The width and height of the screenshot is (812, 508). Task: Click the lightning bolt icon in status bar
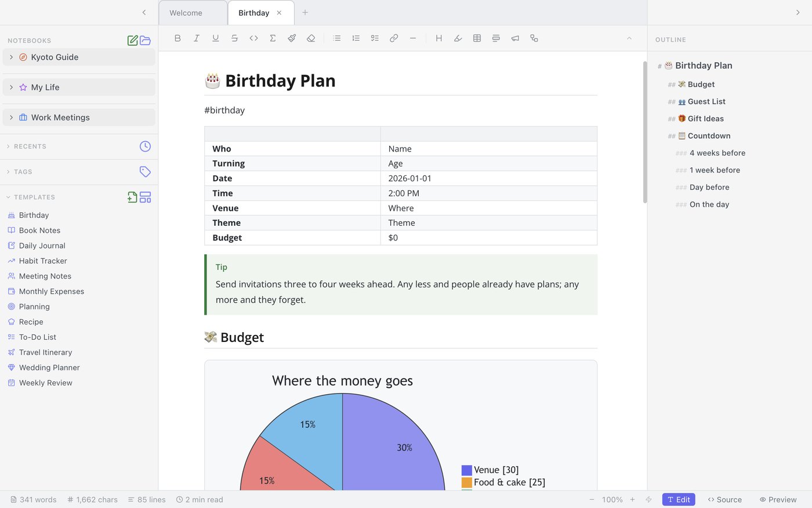[649, 499]
